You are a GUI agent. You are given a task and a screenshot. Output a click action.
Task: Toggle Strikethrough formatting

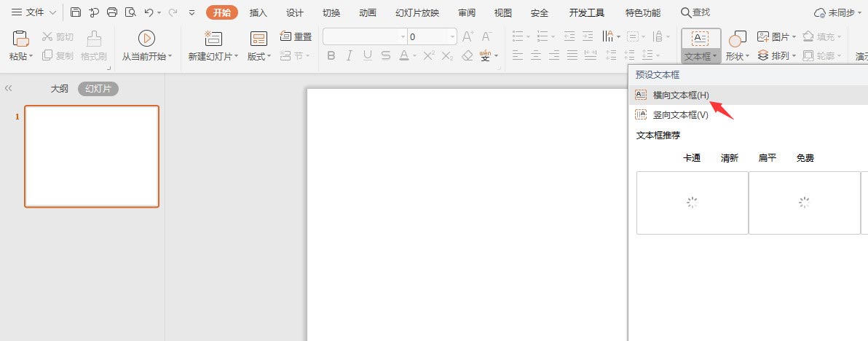[x=386, y=55]
